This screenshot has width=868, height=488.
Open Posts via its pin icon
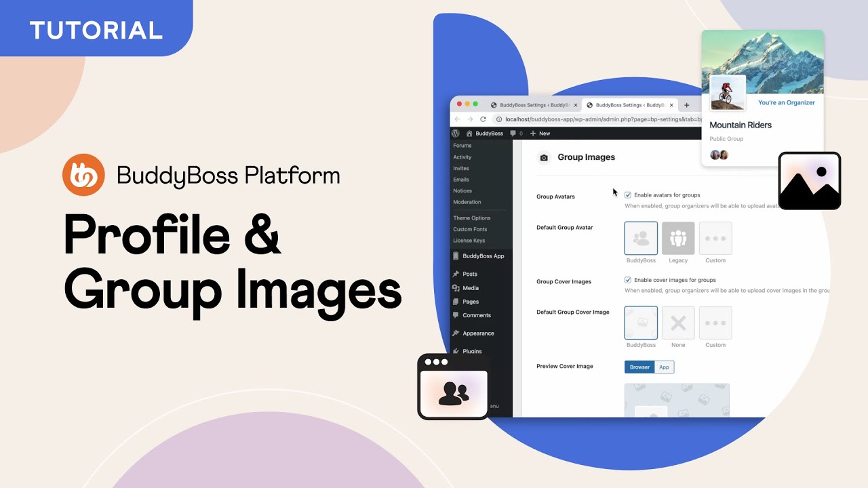[456, 274]
